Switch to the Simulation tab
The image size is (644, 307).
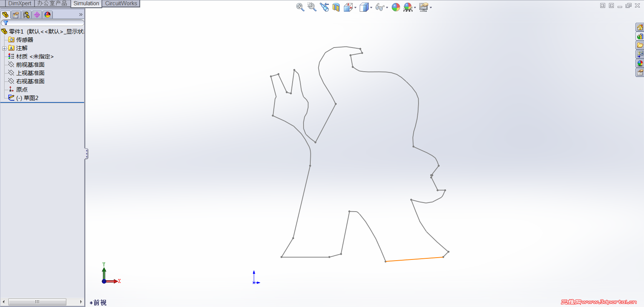(x=86, y=3)
